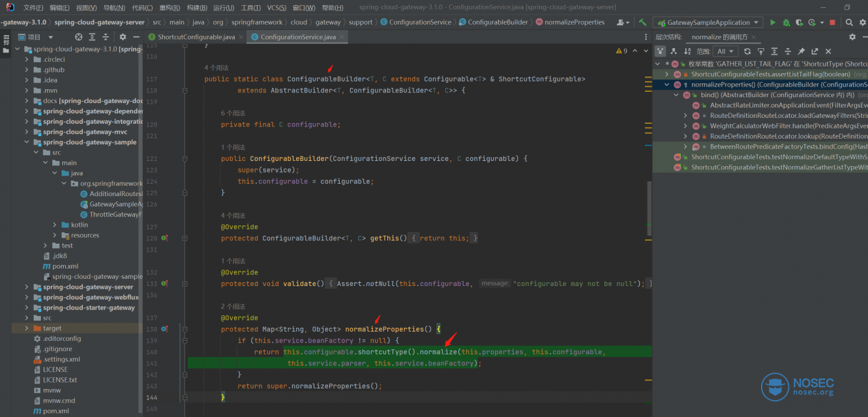Close the normalize 的调用方 hierarchy tab
The height and width of the screenshot is (417, 868).
click(x=755, y=37)
